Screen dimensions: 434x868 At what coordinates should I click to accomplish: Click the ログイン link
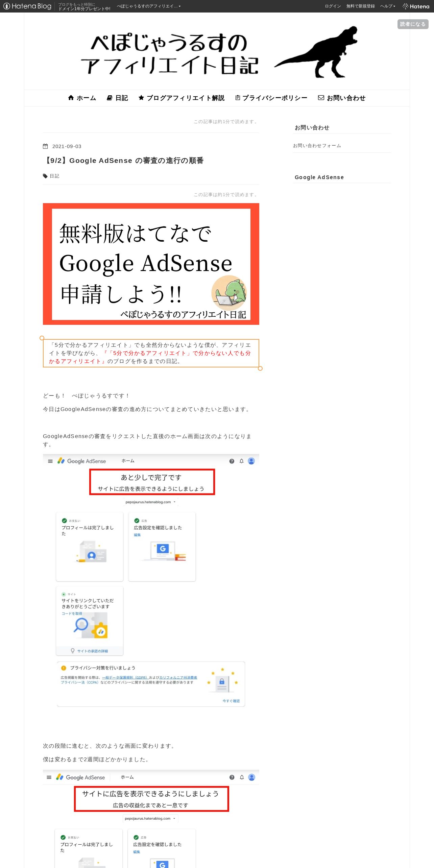[x=333, y=6]
